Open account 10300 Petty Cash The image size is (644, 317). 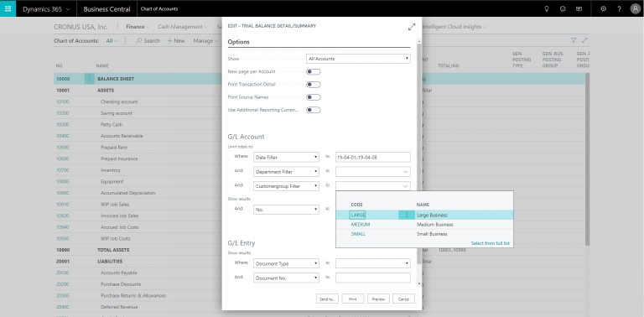[63, 124]
